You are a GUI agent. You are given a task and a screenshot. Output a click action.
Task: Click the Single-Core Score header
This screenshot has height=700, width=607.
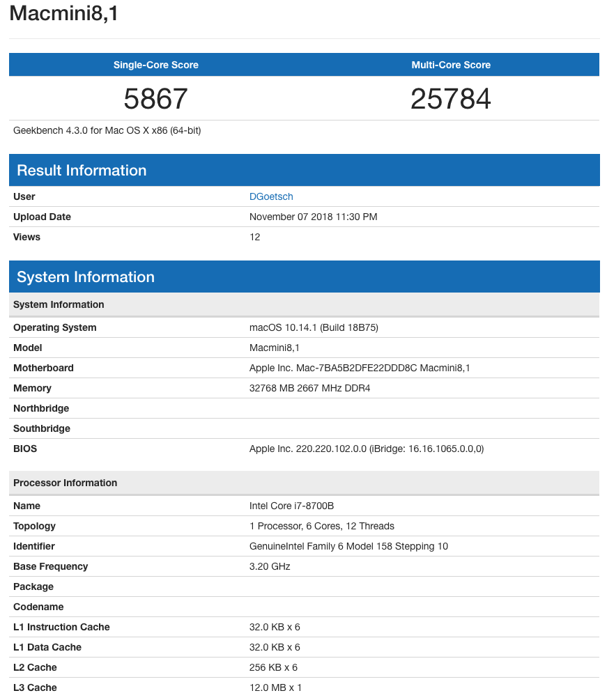(x=156, y=65)
